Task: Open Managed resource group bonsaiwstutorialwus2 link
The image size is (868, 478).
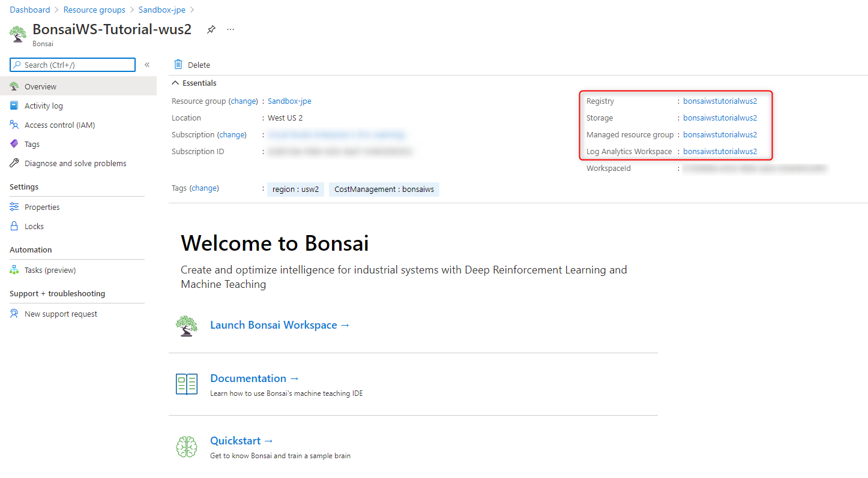Action: (x=720, y=135)
